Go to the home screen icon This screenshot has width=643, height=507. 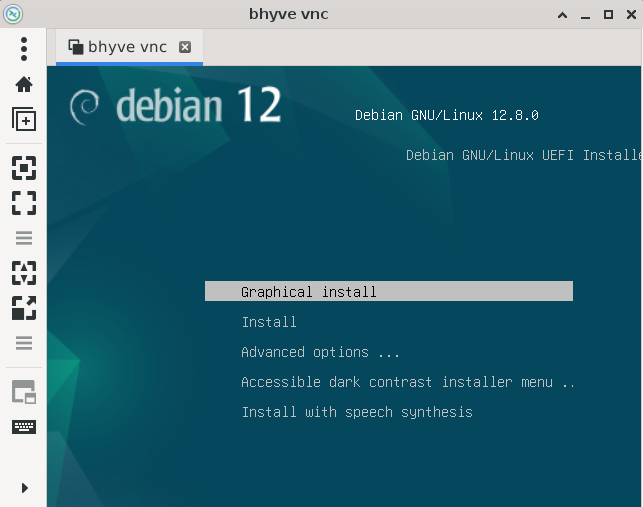tap(24, 84)
